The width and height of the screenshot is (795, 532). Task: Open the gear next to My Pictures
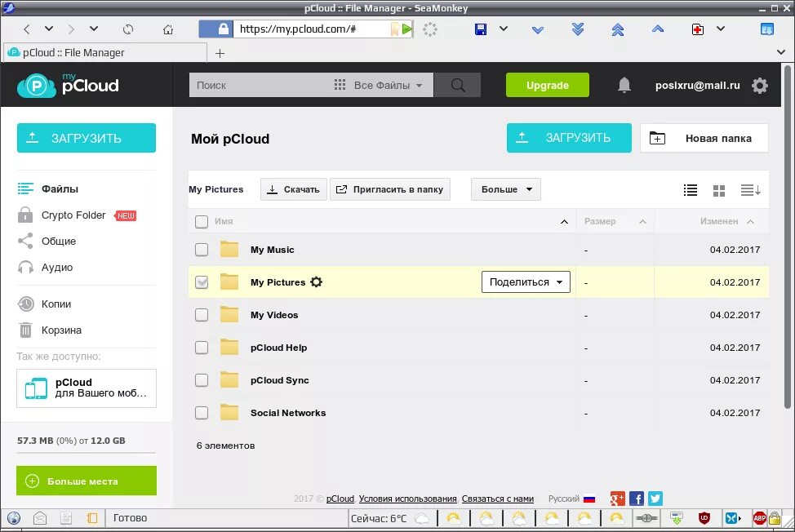coord(317,282)
